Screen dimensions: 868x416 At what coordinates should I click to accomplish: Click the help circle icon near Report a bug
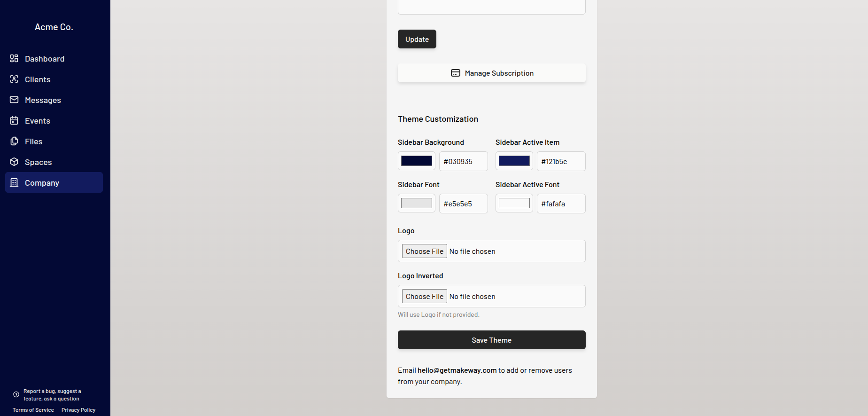16,394
